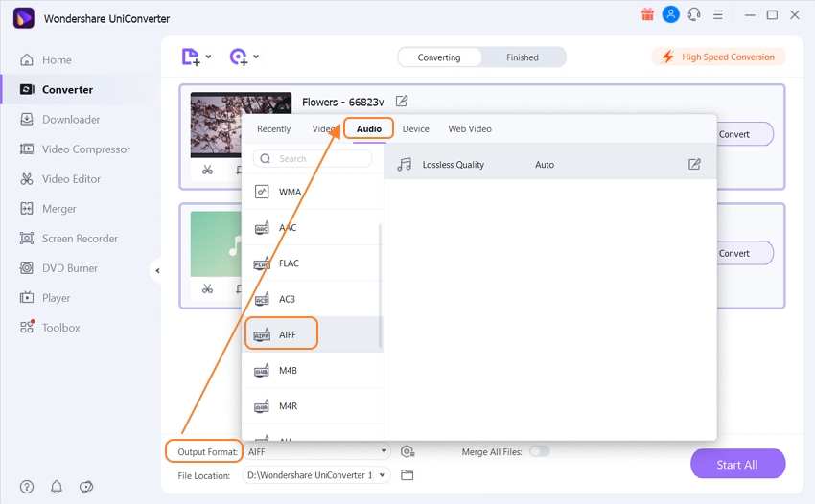Trim the Flowers video with scissors icon
The height and width of the screenshot is (504, 815).
click(x=207, y=170)
